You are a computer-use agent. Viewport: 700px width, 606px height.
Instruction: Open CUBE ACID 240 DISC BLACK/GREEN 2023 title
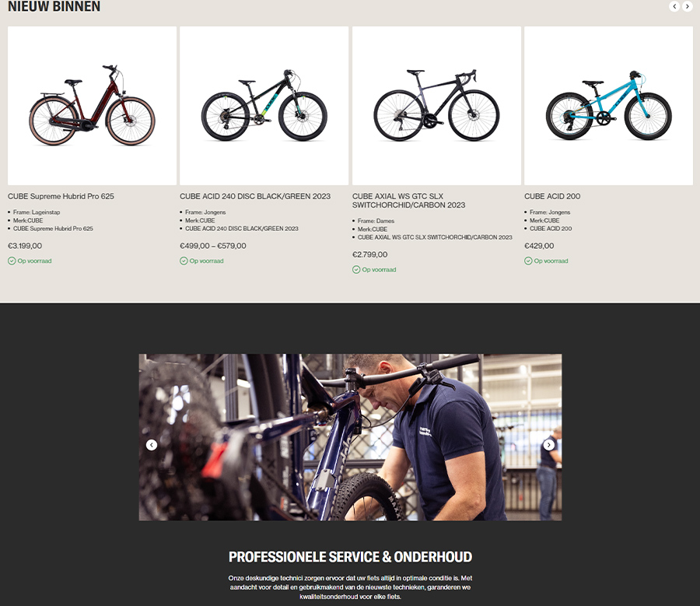point(255,196)
